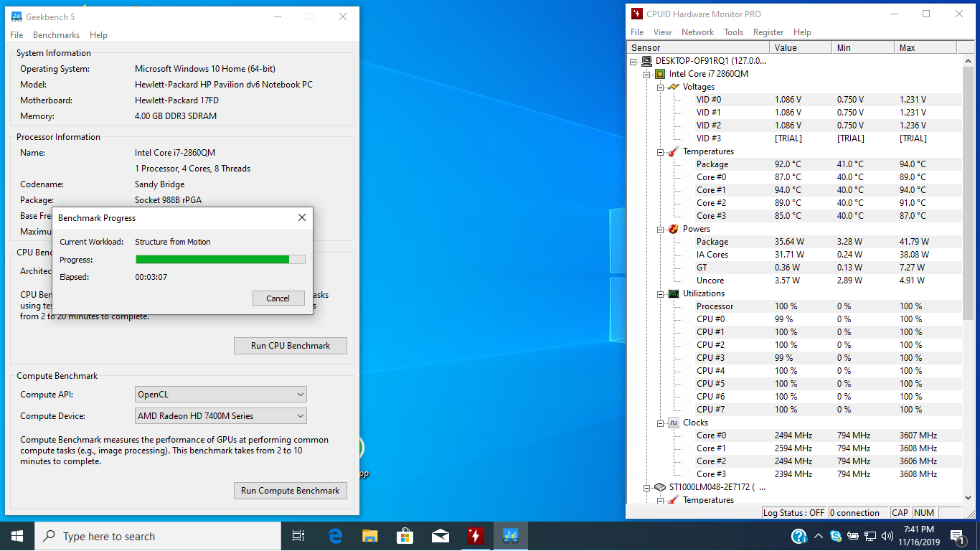Click the Clocks icon in HWMonitor
The height and width of the screenshot is (551, 980).
coord(673,422)
